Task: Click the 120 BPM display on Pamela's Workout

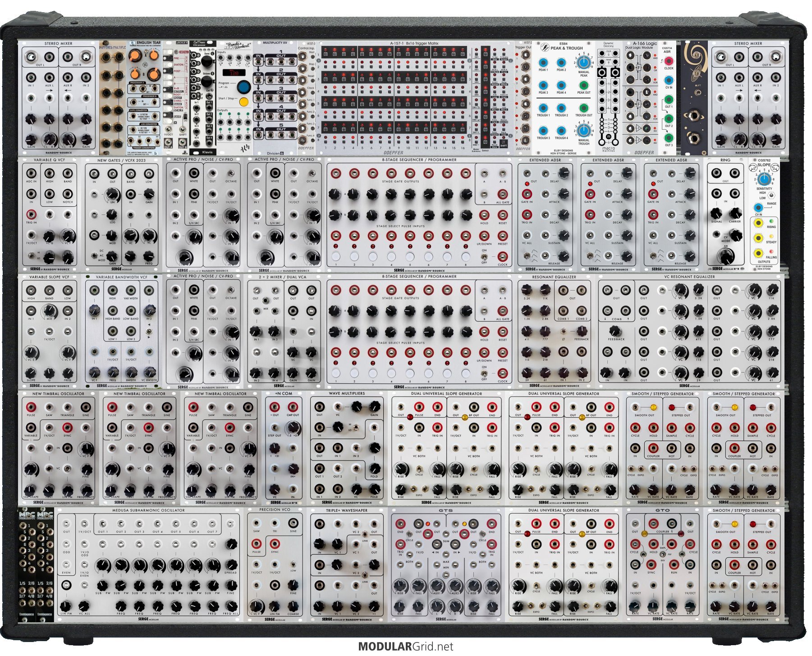Action: click(x=234, y=73)
